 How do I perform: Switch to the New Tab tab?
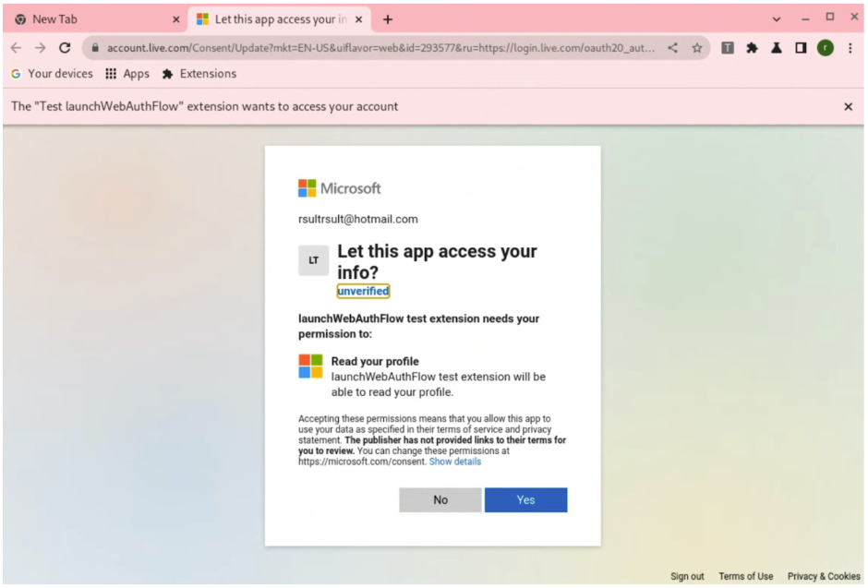click(92, 18)
